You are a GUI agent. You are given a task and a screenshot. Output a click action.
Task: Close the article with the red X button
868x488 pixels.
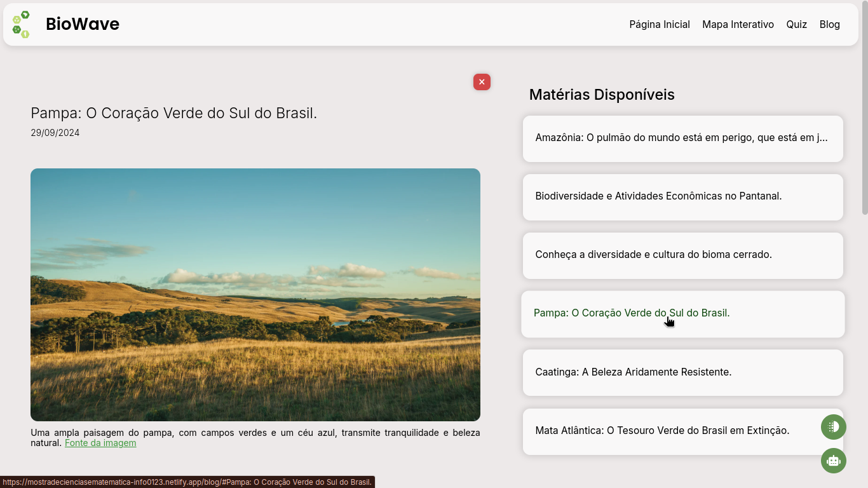tap(482, 82)
